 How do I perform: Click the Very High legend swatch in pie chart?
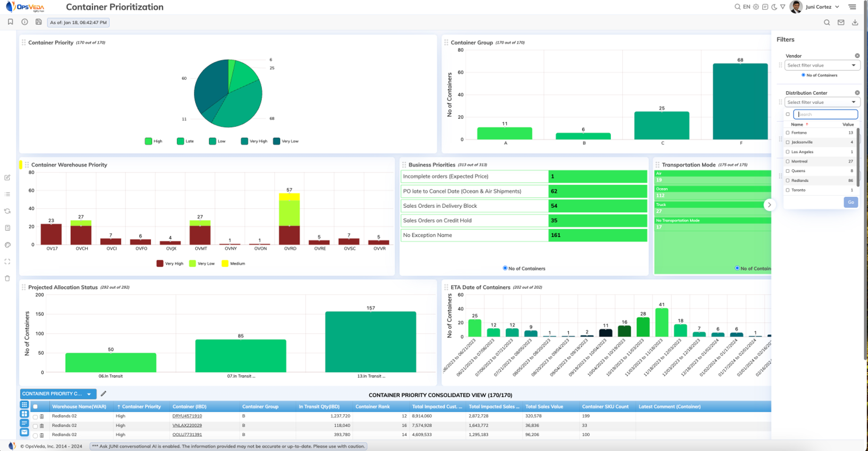245,141
